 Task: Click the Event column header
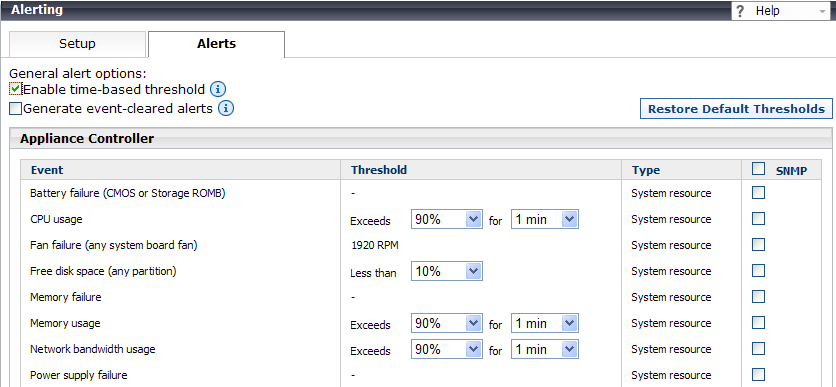tap(47, 170)
